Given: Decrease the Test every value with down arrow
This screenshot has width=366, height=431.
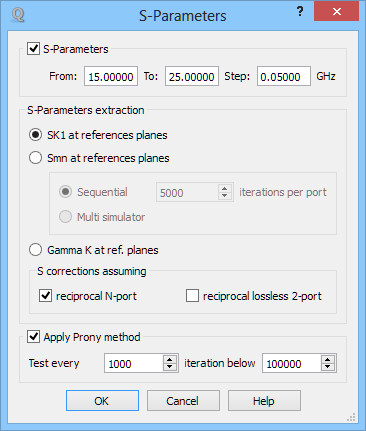Looking at the screenshot, I should (170, 367).
